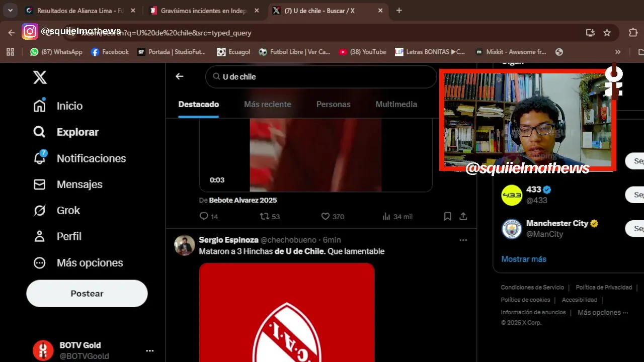Expand footer Más opciones menu
The height and width of the screenshot is (362, 644).
(603, 312)
